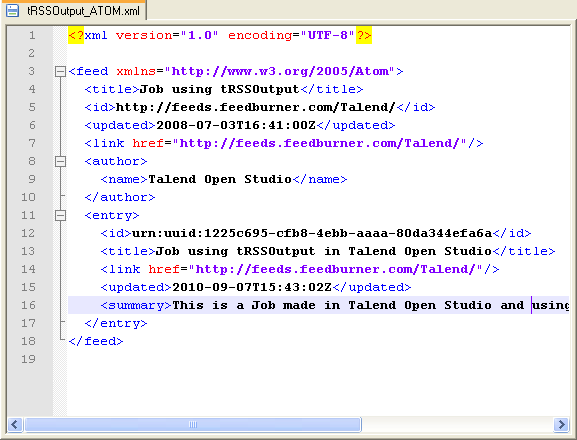Click the xml version="1.0" declaration text

pos(152,35)
